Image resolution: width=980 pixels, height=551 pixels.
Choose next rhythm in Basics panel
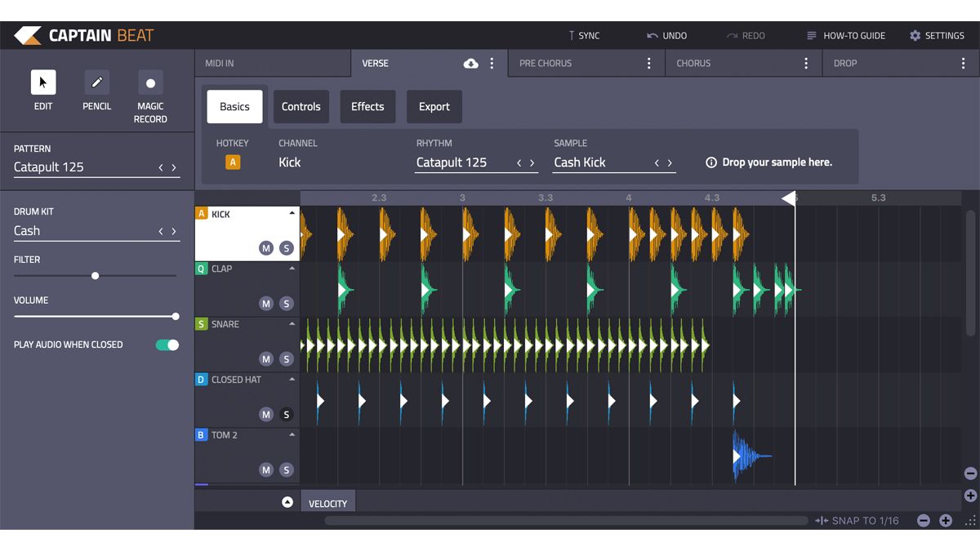pos(532,162)
